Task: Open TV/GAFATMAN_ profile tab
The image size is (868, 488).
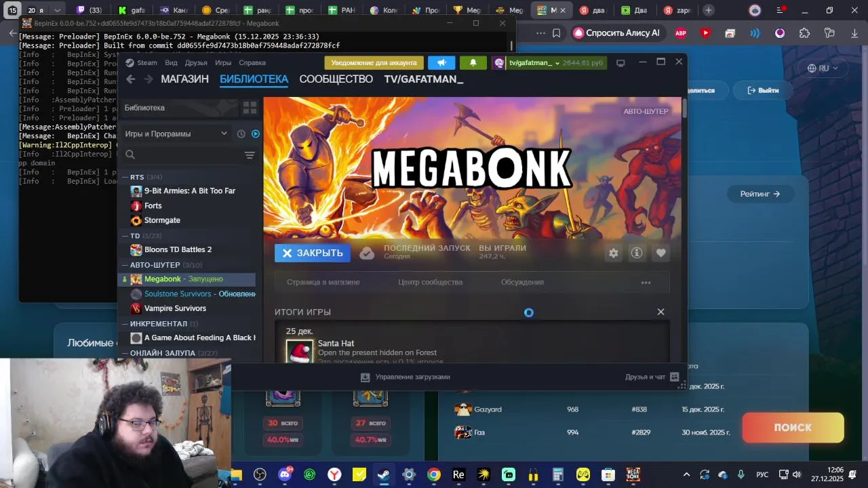Action: pyautogui.click(x=423, y=79)
